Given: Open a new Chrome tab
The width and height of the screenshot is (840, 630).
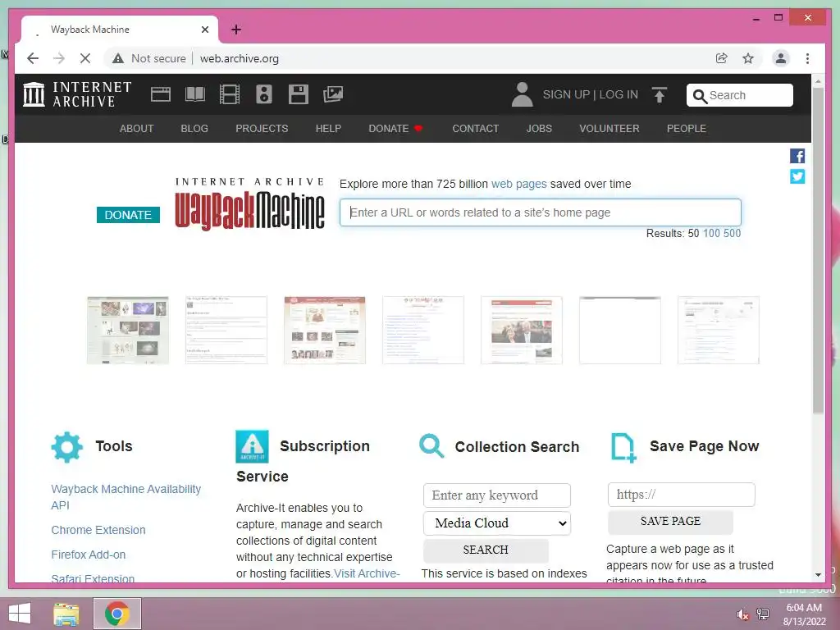Looking at the screenshot, I should (x=236, y=30).
